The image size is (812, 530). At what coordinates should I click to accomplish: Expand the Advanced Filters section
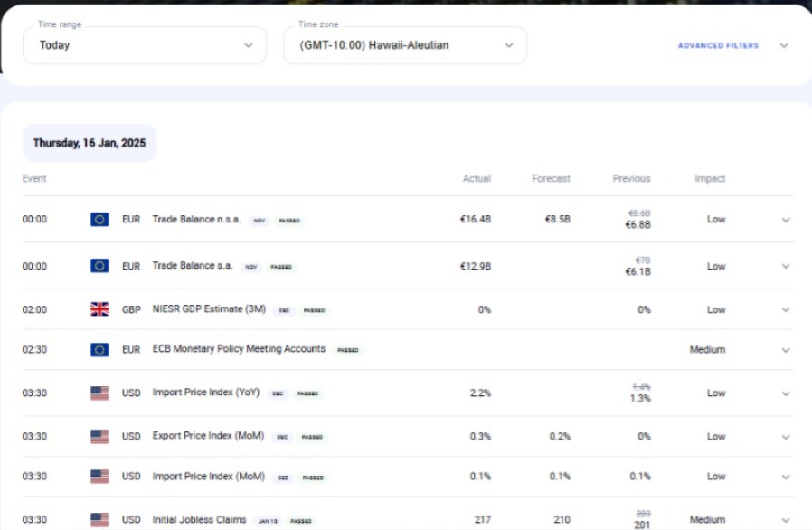732,45
